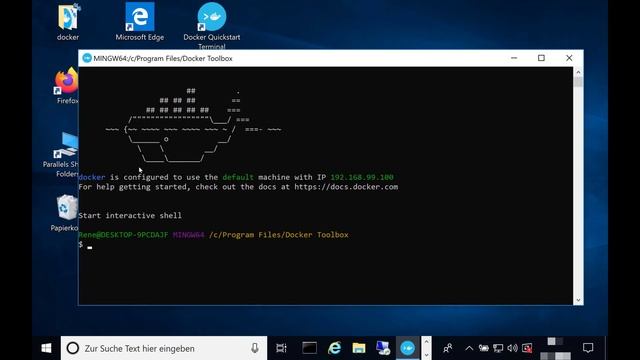Open the Papierkorb recycle bin icon
The image size is (640, 360).
click(x=66, y=213)
